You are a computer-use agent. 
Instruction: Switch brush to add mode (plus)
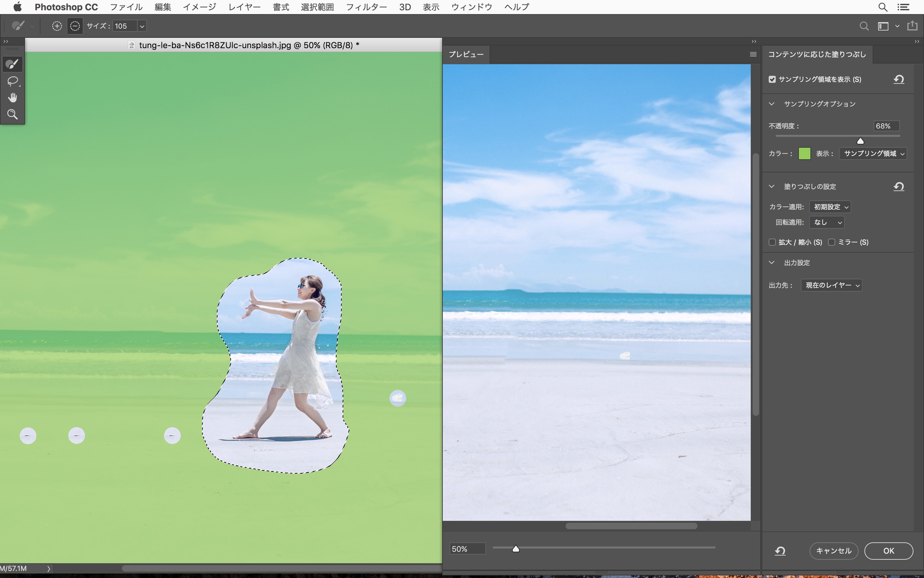coord(57,26)
